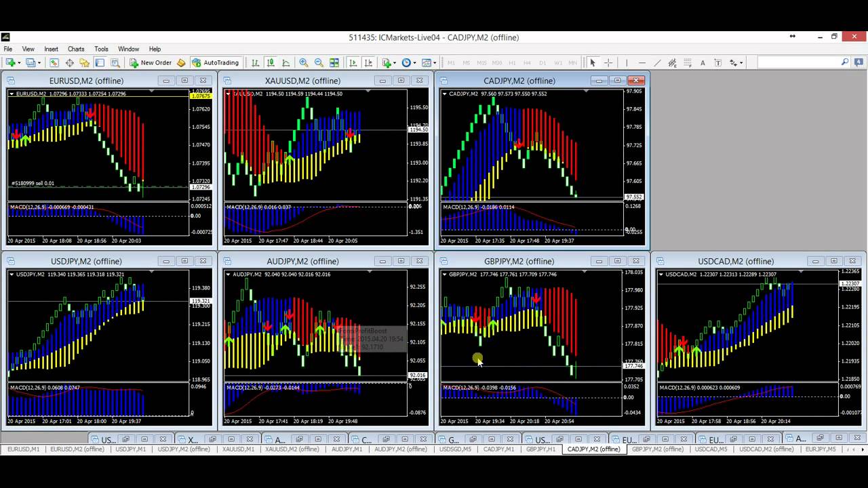Show the Market Watch panel
Screen dimensions: 868x488
point(54,62)
